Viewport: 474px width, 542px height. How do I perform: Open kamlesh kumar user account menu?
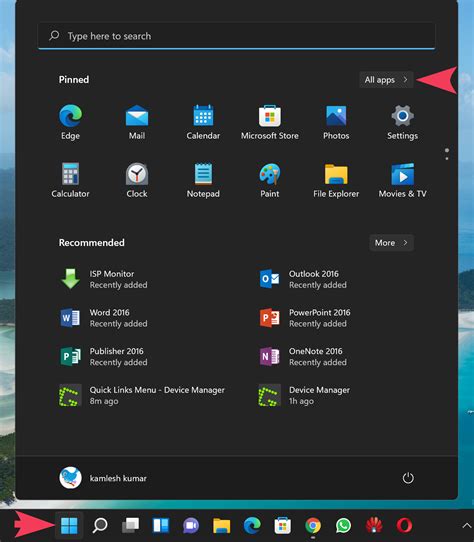pos(103,478)
